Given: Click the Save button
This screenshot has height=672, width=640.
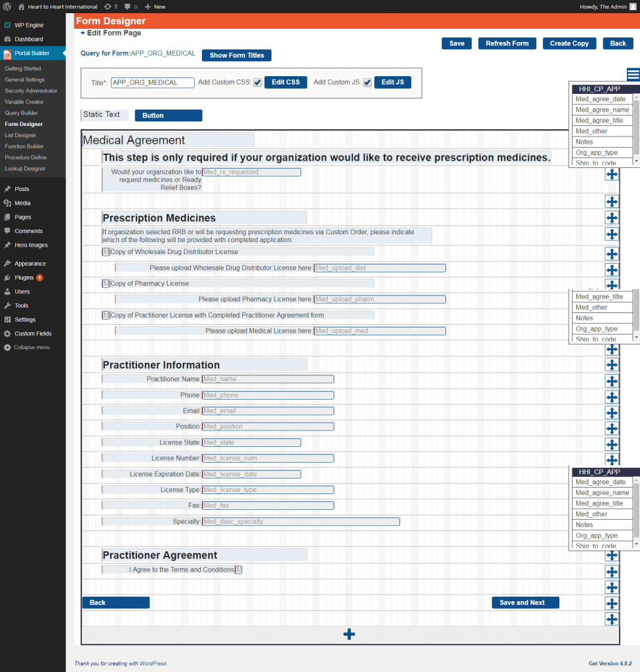Looking at the screenshot, I should pyautogui.click(x=456, y=43).
